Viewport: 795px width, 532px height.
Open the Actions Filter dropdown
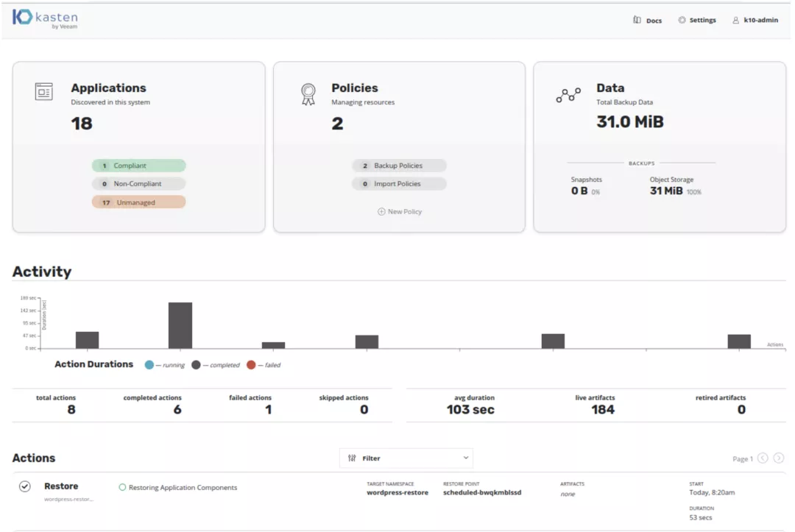tap(406, 458)
